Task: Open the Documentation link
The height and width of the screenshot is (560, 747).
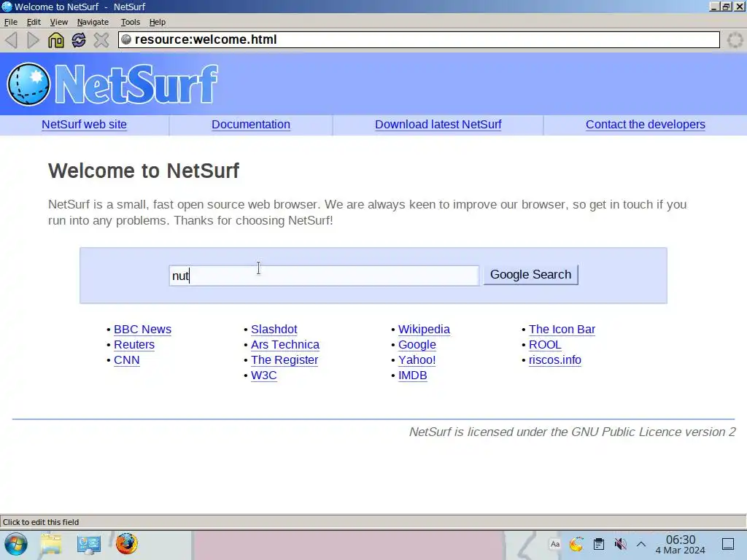Action: click(251, 124)
